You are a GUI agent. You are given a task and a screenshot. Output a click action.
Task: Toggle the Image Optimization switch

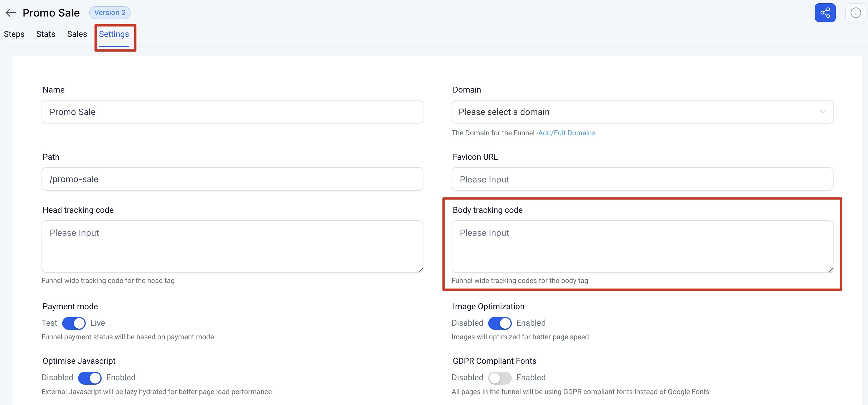tap(499, 323)
